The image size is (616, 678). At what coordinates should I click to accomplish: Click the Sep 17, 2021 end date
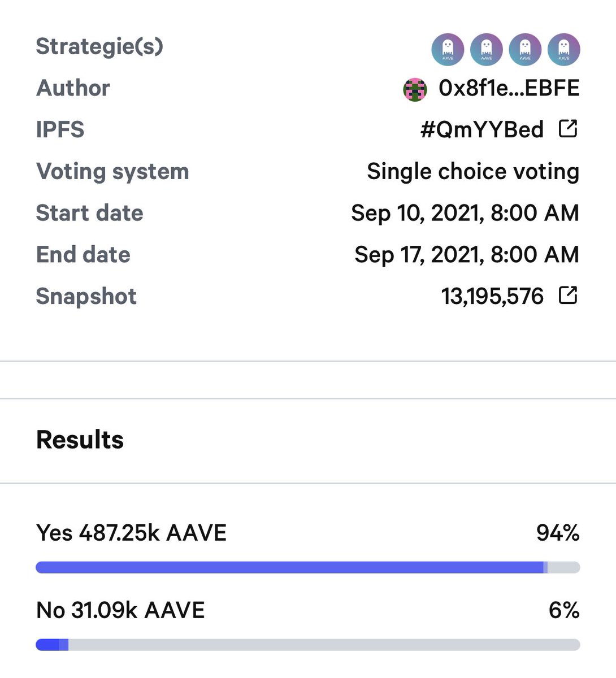[466, 254]
